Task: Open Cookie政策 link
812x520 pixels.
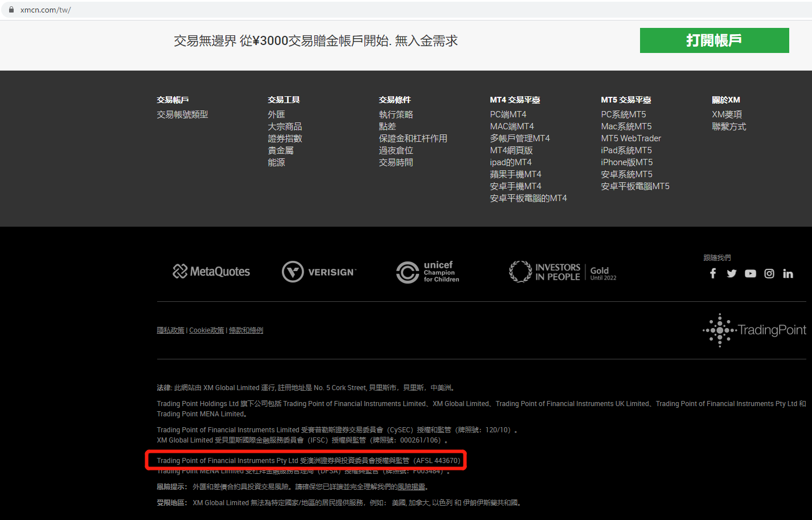Action: click(207, 330)
